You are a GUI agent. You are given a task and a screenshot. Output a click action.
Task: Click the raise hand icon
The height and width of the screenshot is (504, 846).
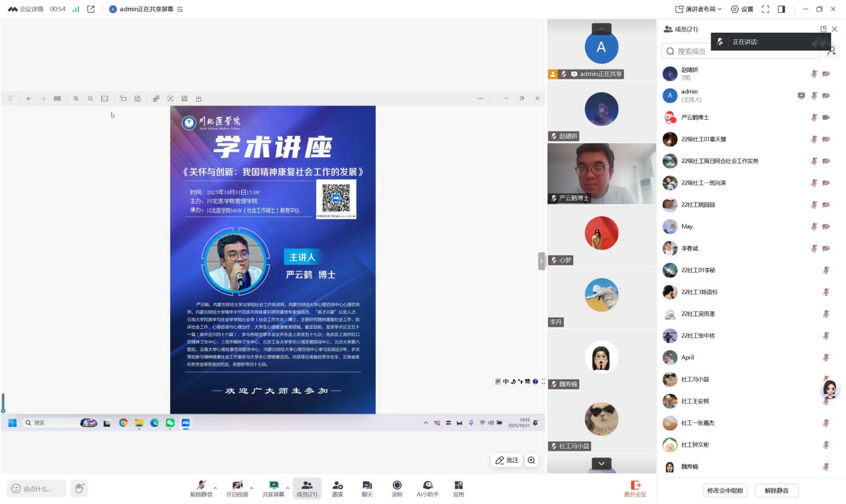(79, 488)
